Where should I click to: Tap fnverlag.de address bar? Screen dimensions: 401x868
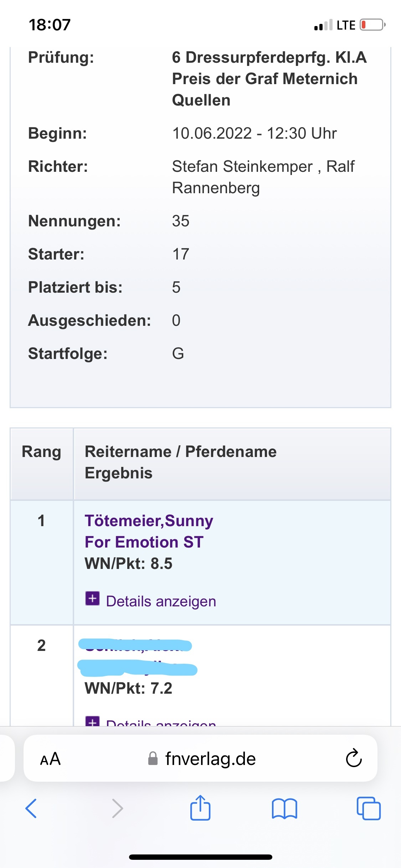coord(210,759)
